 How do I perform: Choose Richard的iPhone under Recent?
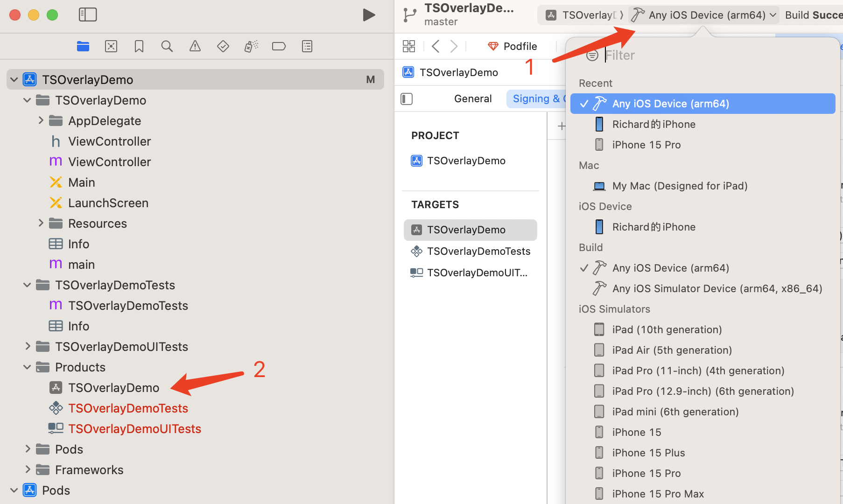tap(702, 124)
